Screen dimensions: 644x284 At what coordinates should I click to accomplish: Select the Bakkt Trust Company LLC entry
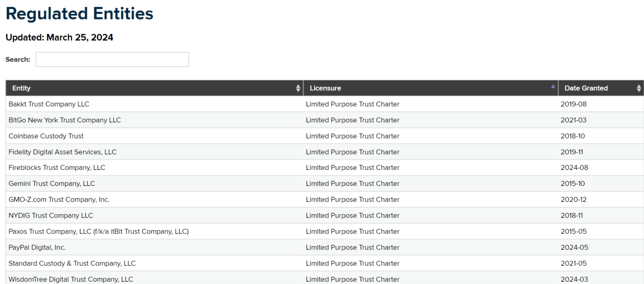pyautogui.click(x=49, y=104)
